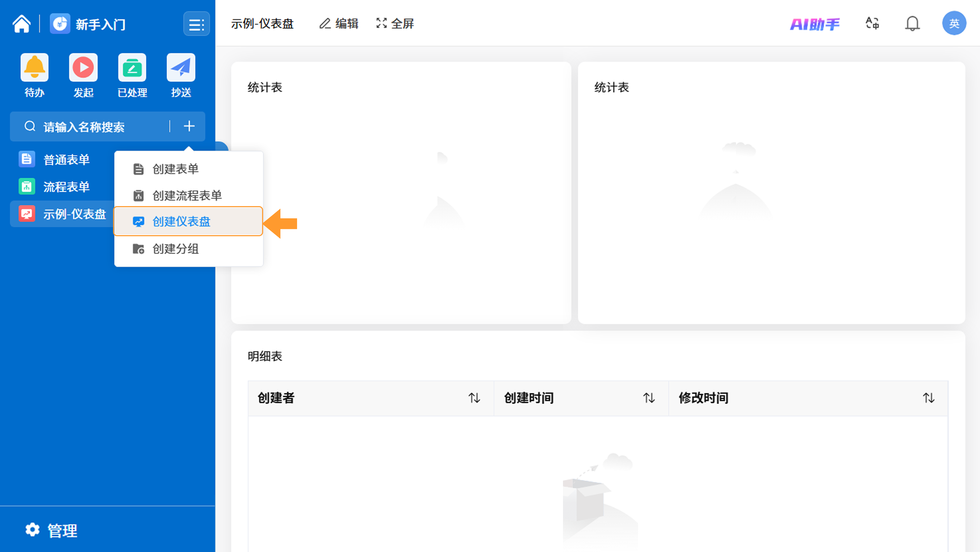Choose 创建流程表单 from the popup menu
This screenshot has height=552, width=980.
click(188, 195)
